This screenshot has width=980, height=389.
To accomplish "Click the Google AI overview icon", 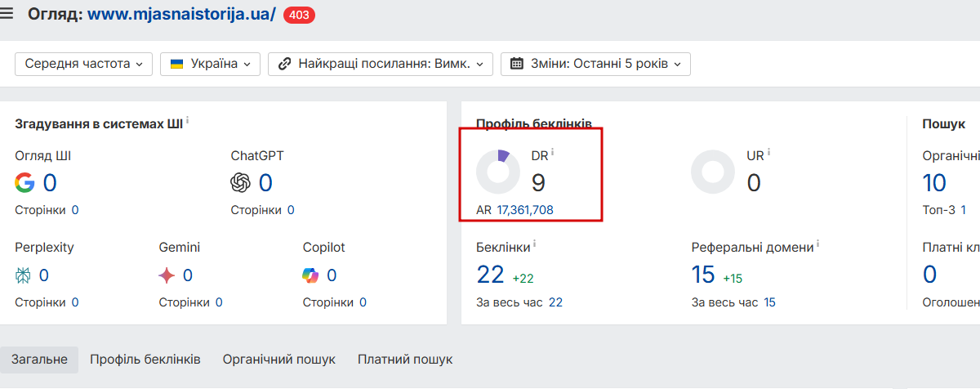I will coord(25,182).
